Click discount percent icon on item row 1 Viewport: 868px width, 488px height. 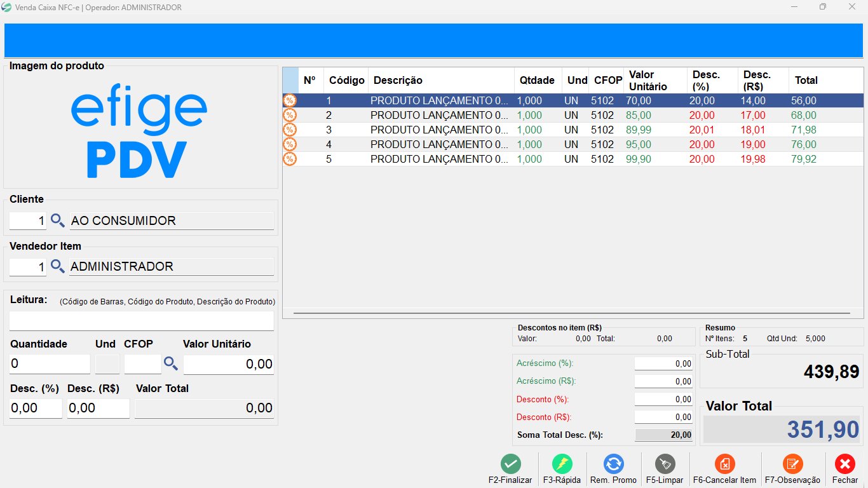[x=289, y=100]
